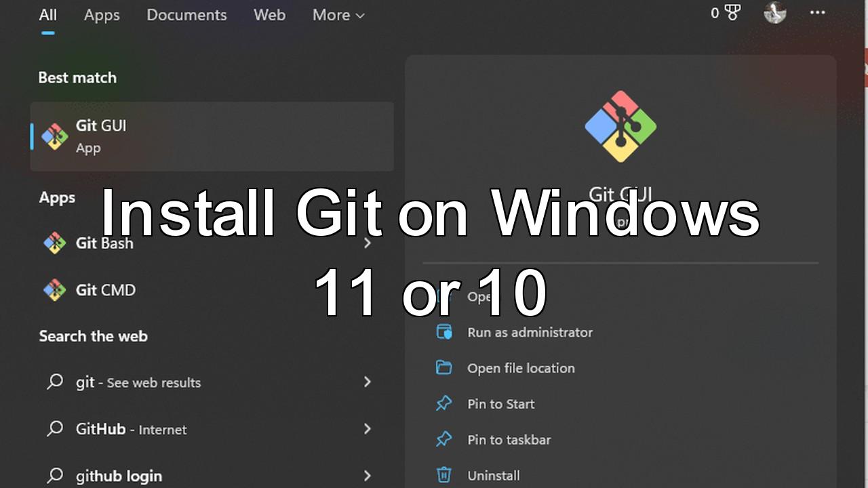Open the three-dot options menu
Image resolution: width=868 pixels, height=488 pixels.
(x=818, y=13)
